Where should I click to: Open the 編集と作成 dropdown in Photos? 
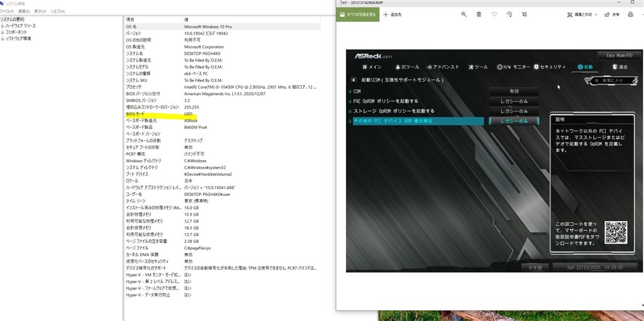point(582,14)
